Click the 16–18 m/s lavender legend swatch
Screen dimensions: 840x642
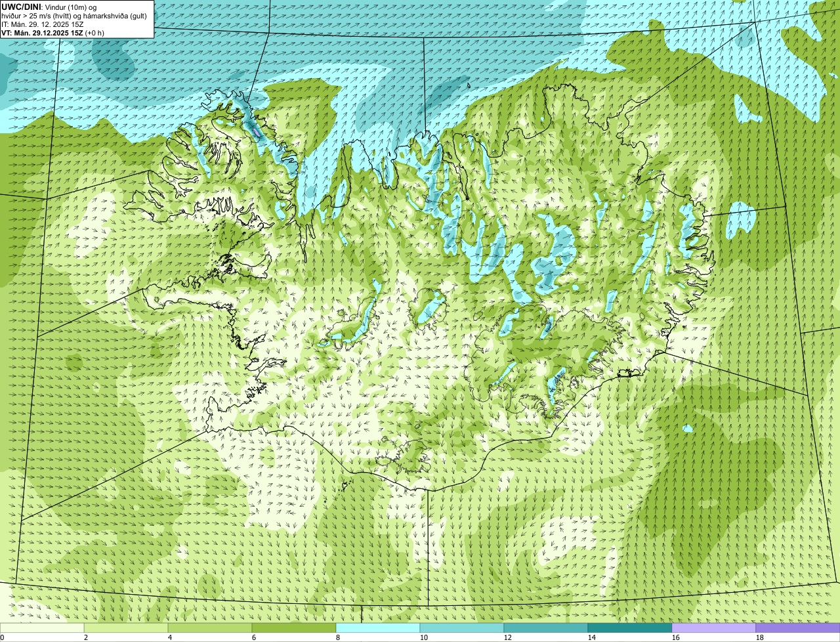click(x=714, y=628)
